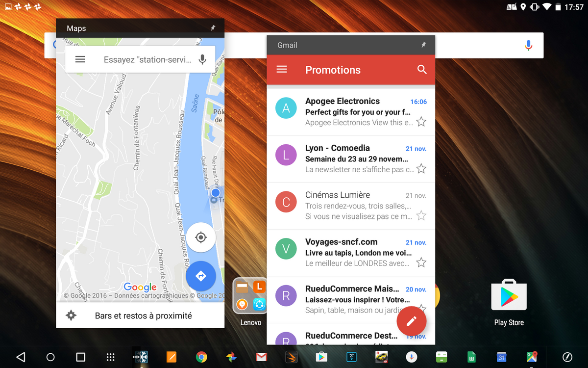Switch to Google Maps from the taskbar

(x=532, y=357)
